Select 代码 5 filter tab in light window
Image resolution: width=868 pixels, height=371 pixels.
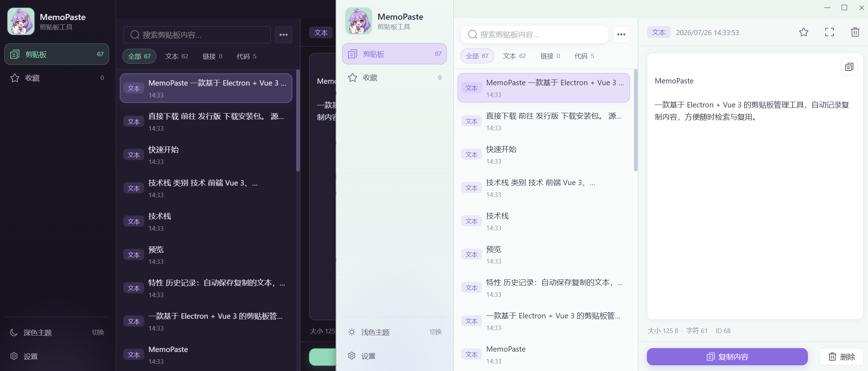[584, 56]
